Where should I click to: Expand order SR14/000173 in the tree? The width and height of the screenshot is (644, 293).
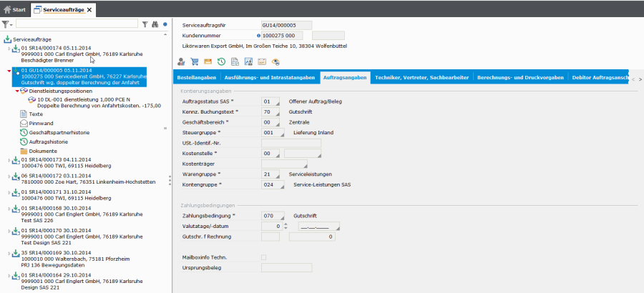(x=9, y=160)
